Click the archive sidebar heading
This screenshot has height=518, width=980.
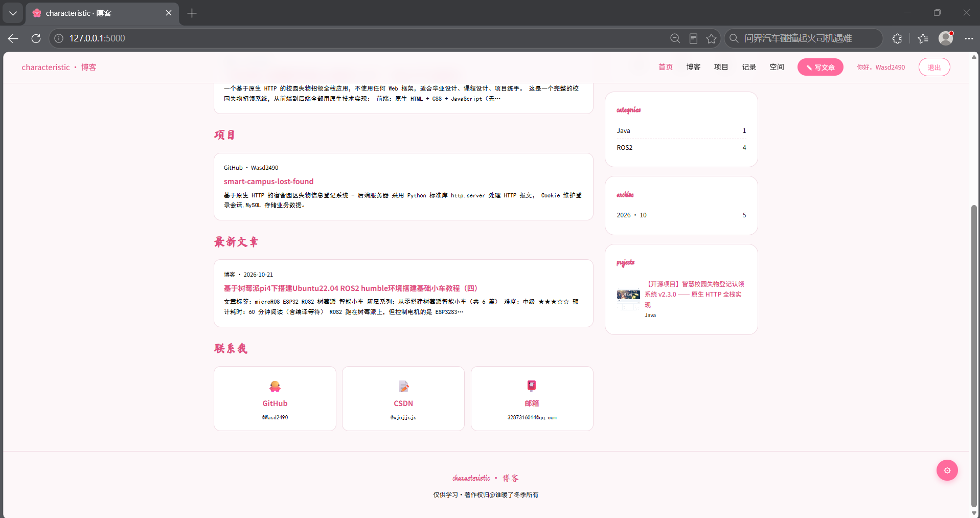[x=625, y=195]
